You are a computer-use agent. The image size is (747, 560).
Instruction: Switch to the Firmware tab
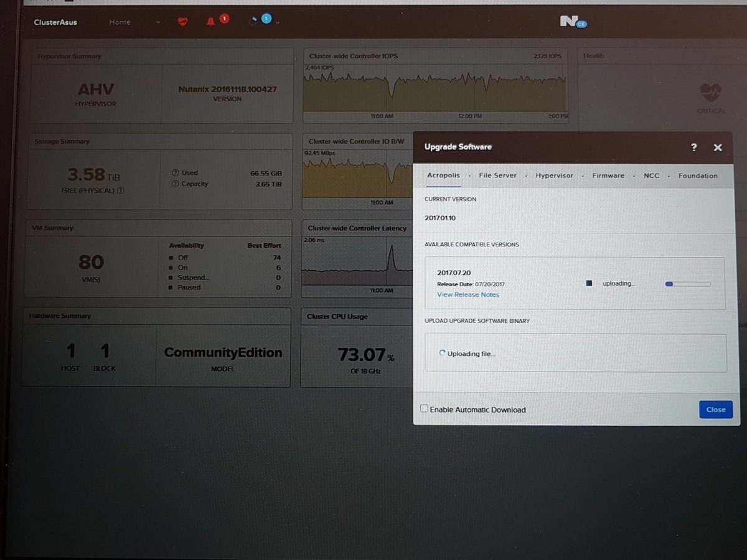click(608, 175)
